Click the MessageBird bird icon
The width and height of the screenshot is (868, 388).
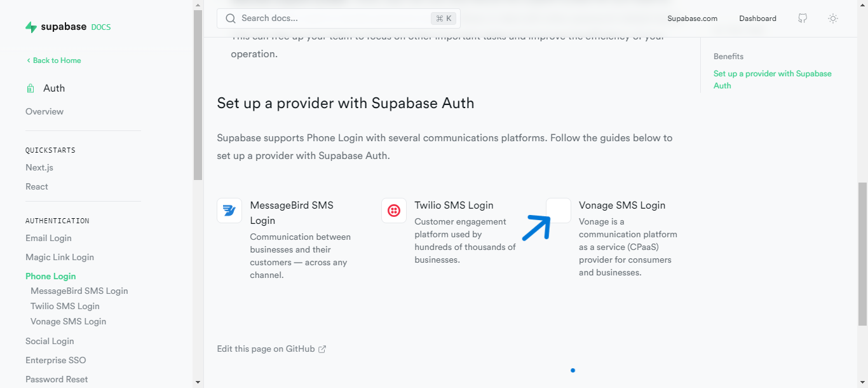[x=229, y=211]
